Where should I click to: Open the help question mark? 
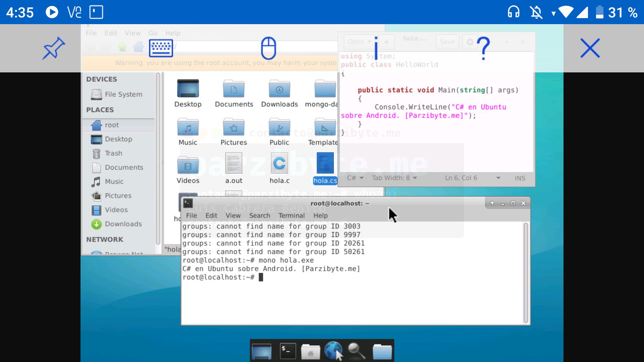pos(483,48)
